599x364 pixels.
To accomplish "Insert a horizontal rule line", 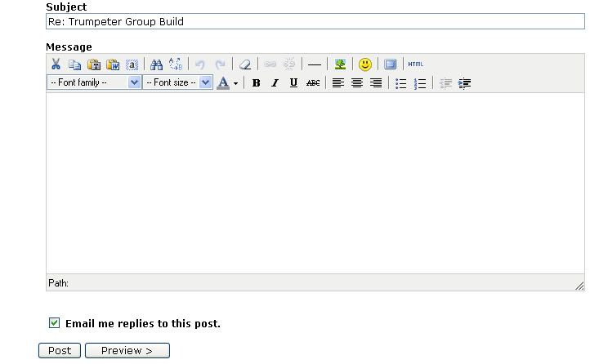I will pyautogui.click(x=314, y=64).
